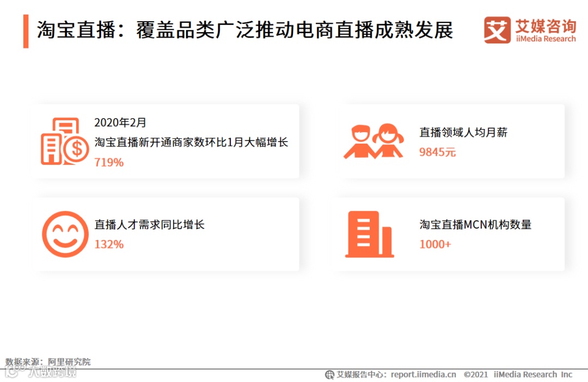Screen dimensions: 588x382
Task: Click the 132% value
Action: click(109, 244)
